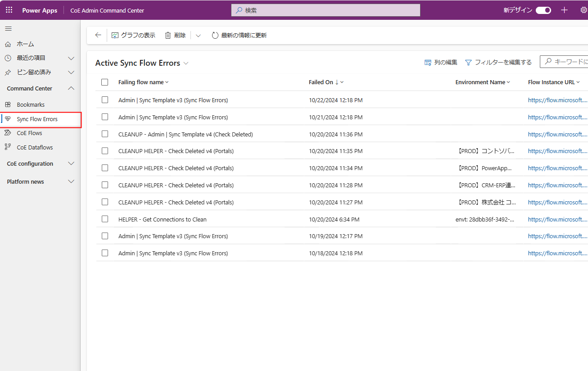
Task: Collapse the hamburger navigation menu
Action: (8, 29)
